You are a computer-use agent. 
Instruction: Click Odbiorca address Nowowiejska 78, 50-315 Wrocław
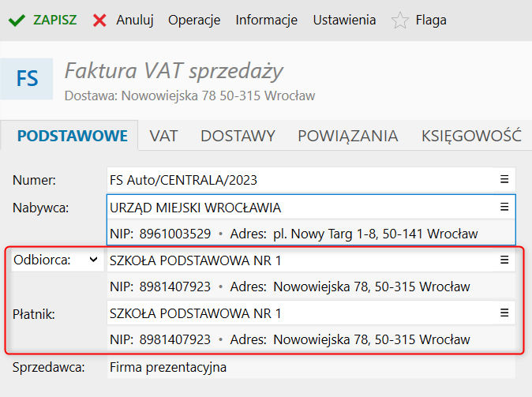coord(372,287)
